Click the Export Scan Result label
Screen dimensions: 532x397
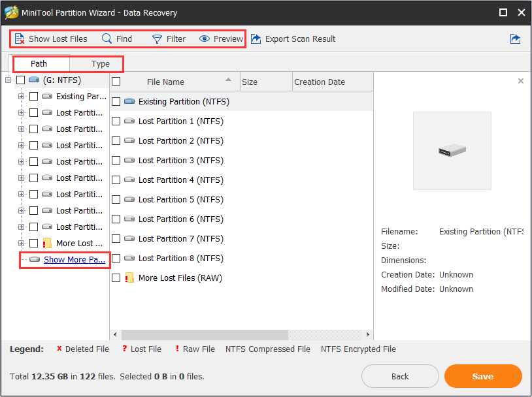(x=300, y=39)
